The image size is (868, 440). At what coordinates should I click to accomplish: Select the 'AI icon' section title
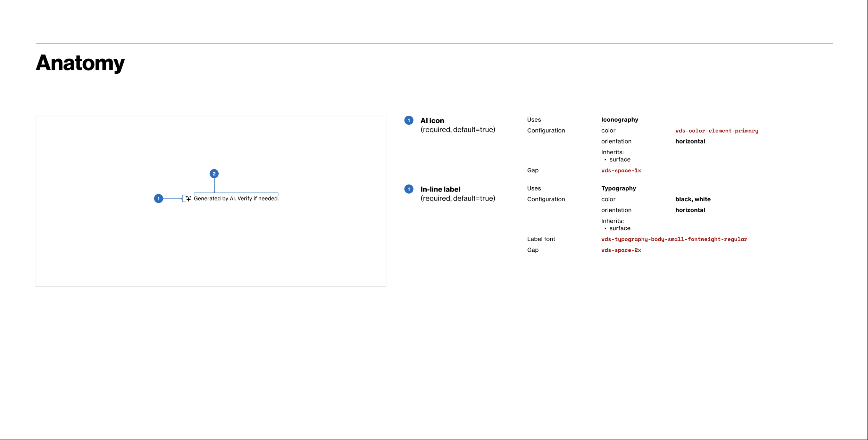[x=432, y=121]
